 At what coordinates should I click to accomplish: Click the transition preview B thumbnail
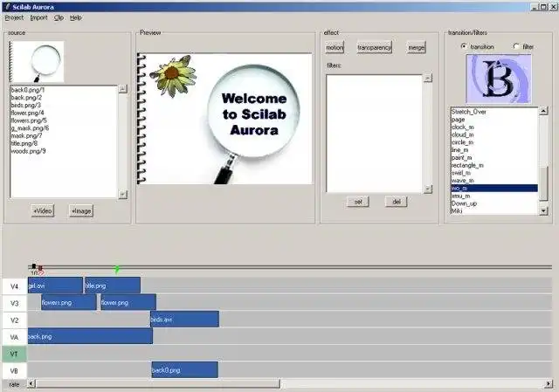tap(499, 79)
